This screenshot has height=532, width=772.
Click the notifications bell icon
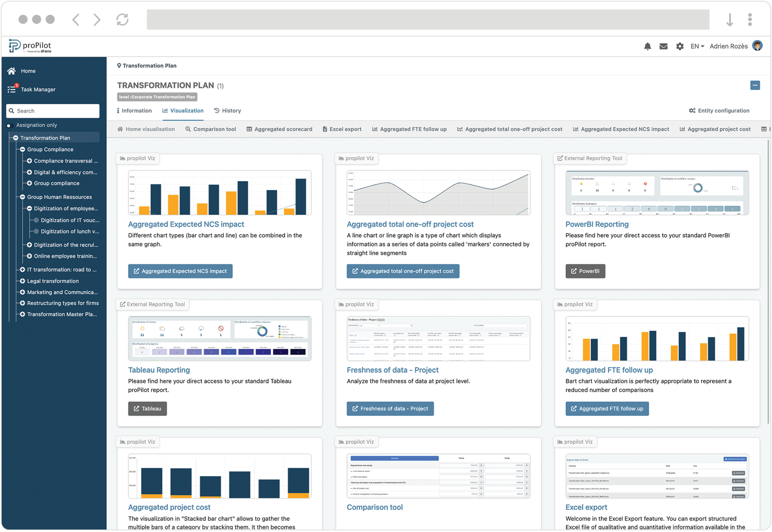pyautogui.click(x=647, y=46)
